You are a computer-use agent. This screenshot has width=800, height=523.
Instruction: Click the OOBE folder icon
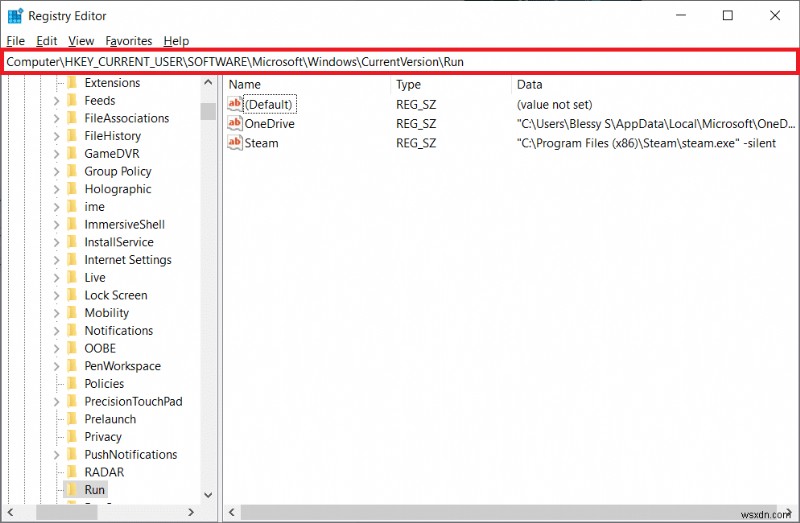[72, 348]
